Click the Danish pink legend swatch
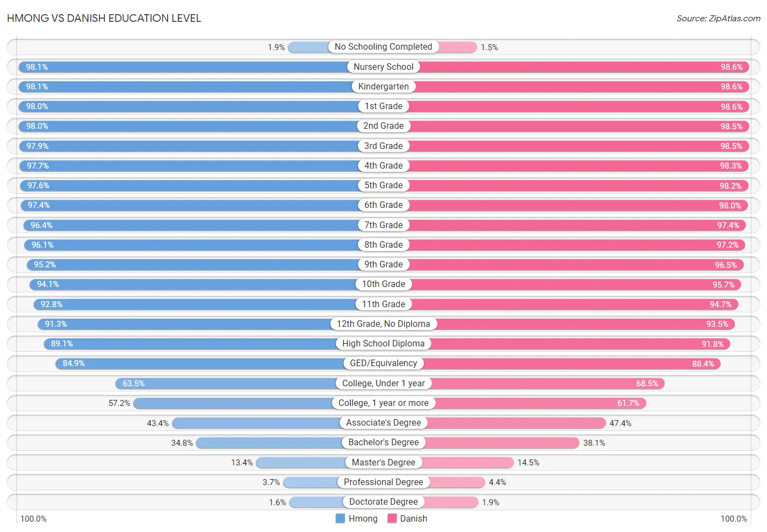 (392, 518)
